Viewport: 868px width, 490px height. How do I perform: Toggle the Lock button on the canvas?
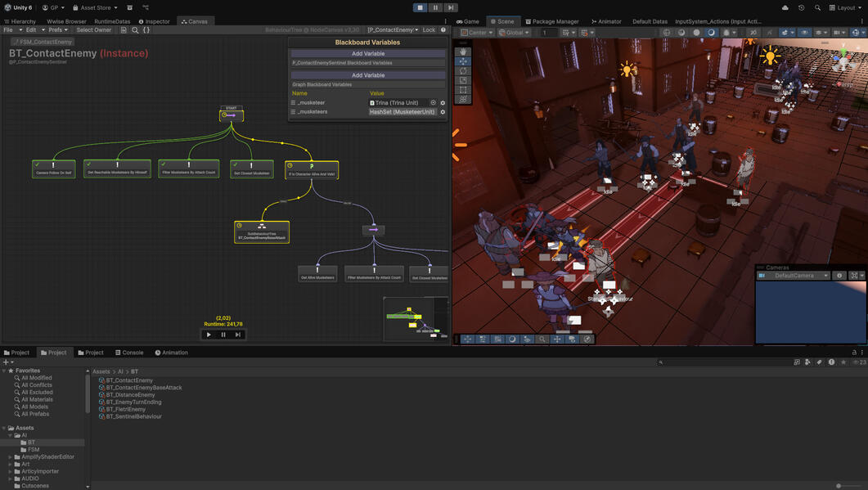429,30
